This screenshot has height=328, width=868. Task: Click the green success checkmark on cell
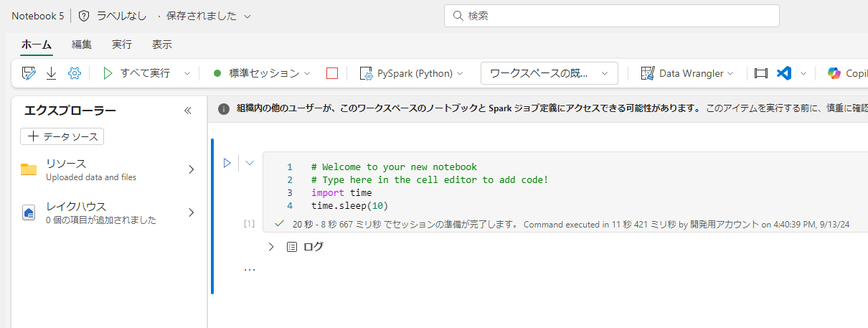280,224
